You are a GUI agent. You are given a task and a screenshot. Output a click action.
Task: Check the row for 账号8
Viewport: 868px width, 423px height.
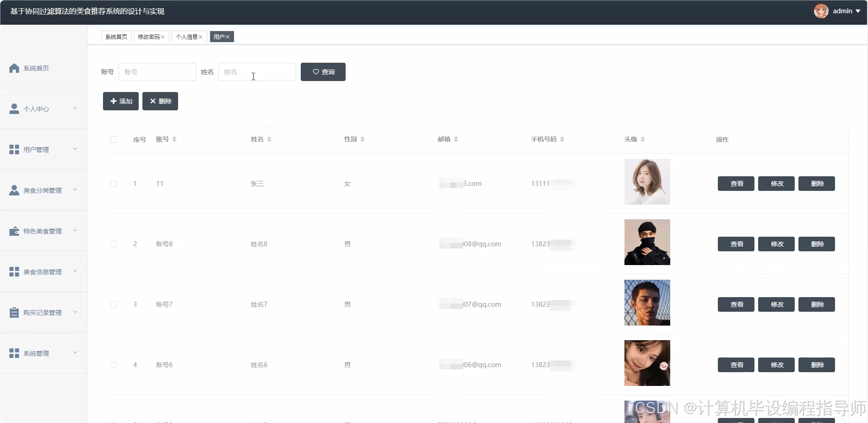pyautogui.click(x=114, y=244)
